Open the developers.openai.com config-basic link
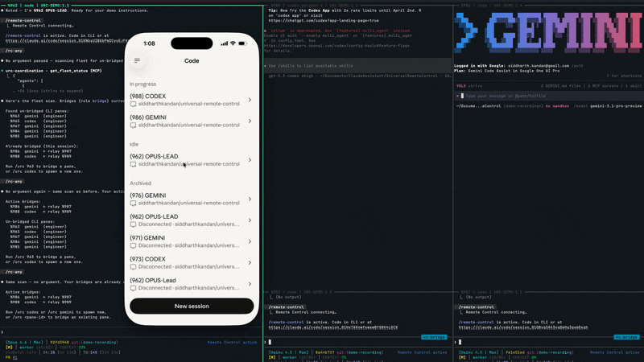644x362 pixels. pos(336,46)
